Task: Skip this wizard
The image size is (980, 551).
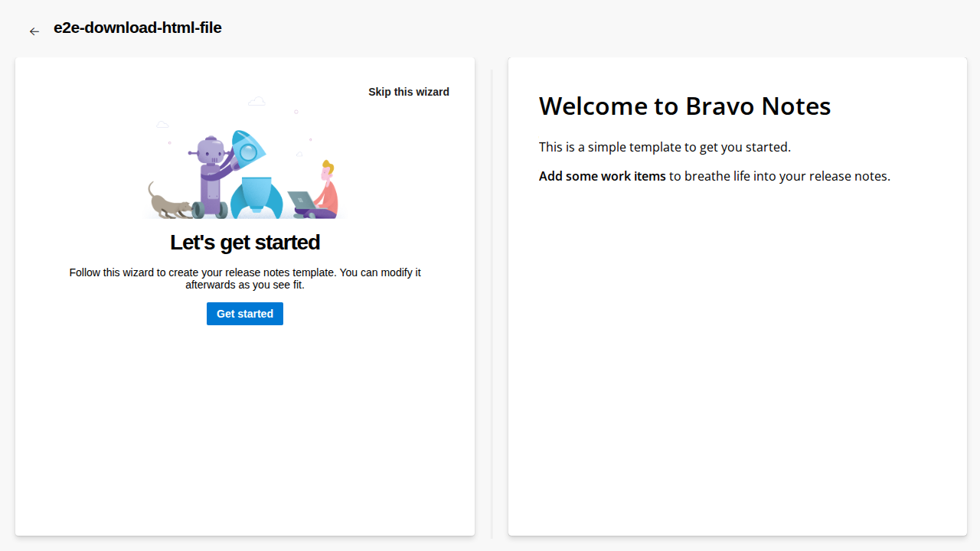Action: click(x=408, y=92)
